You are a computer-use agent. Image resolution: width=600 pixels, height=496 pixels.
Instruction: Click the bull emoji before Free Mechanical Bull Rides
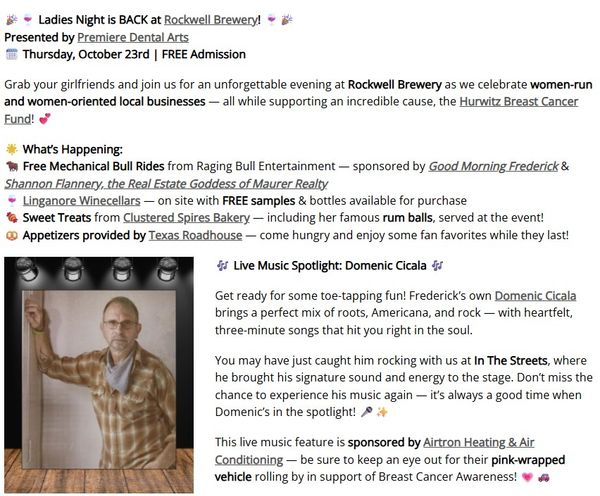pos(12,166)
